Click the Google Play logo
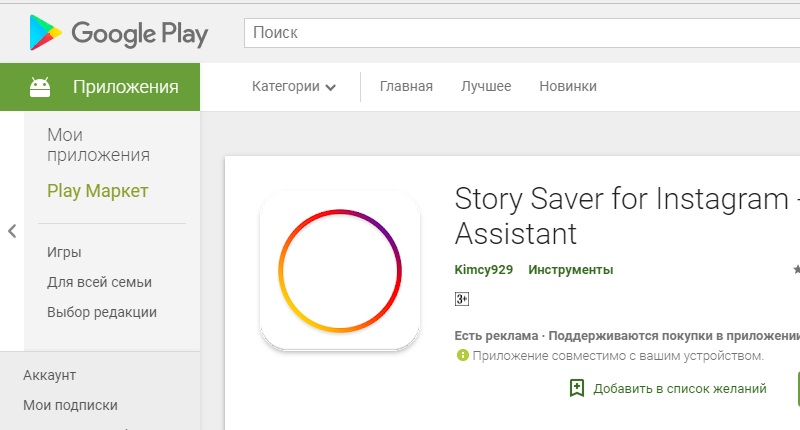This screenshot has height=430, width=800. 118,33
